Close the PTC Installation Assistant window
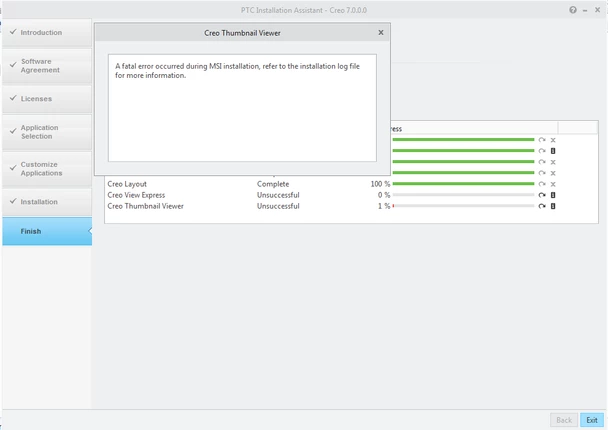 click(x=597, y=10)
